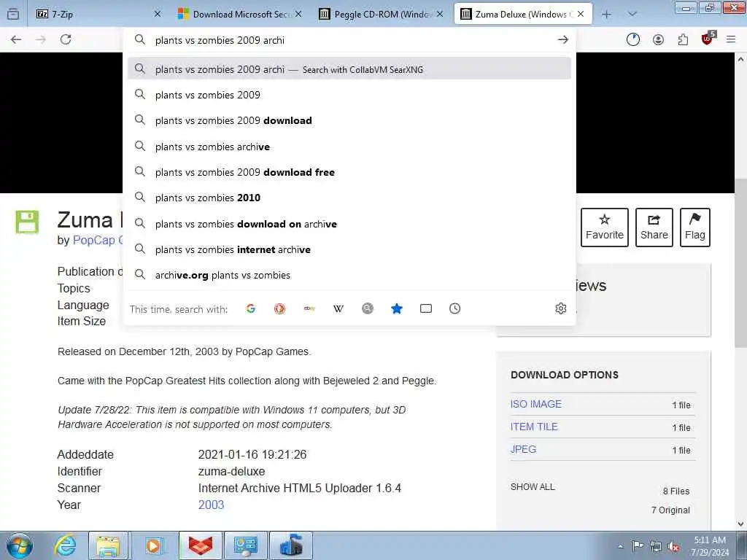Reload the current page
747x560 pixels.
(x=66, y=39)
